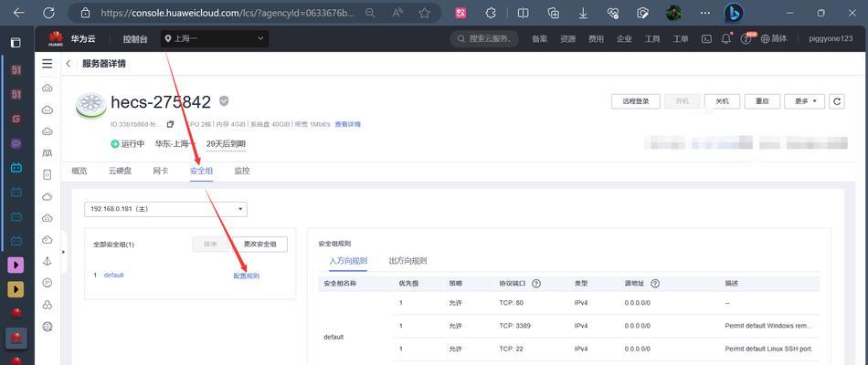Viewport: 868px width, 365px height.
Task: Click the 关机 shutdown button
Action: [x=722, y=101]
